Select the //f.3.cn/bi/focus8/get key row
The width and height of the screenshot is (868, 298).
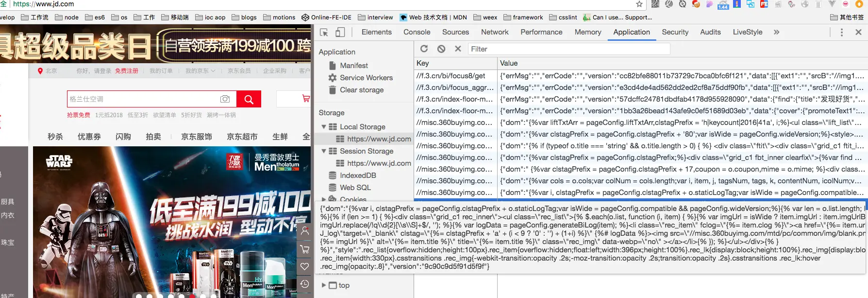(455, 76)
